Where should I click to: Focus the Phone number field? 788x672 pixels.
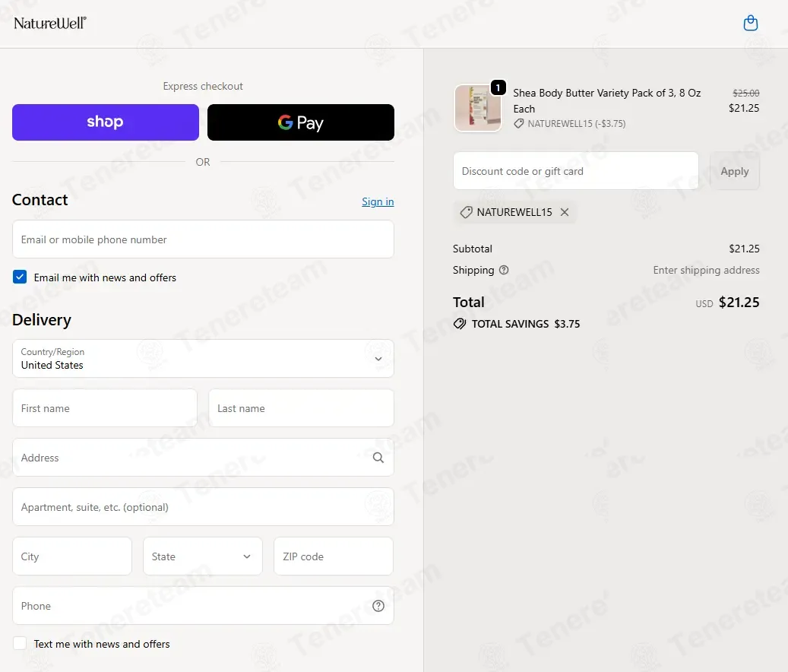(x=203, y=606)
